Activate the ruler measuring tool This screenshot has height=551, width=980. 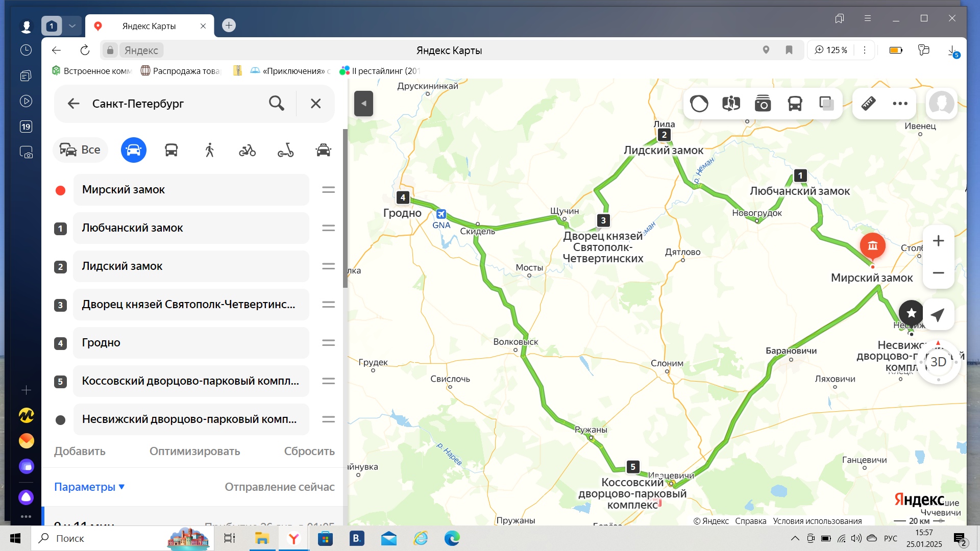869,104
